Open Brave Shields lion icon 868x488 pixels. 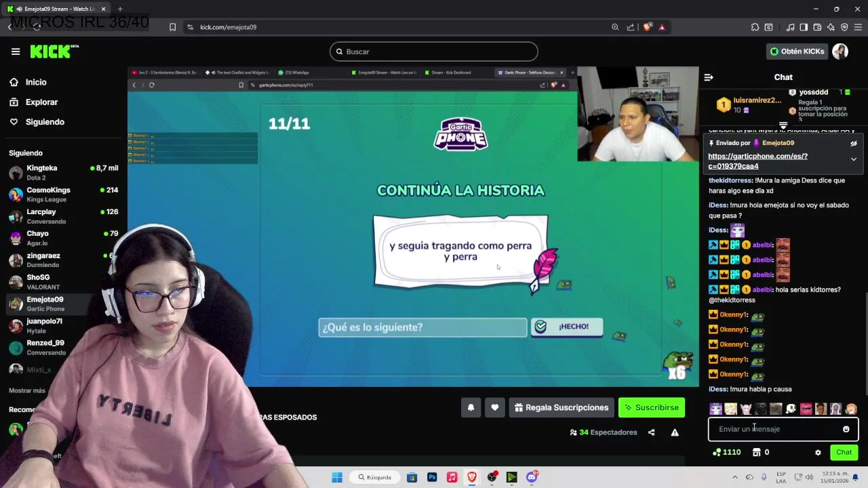(648, 27)
